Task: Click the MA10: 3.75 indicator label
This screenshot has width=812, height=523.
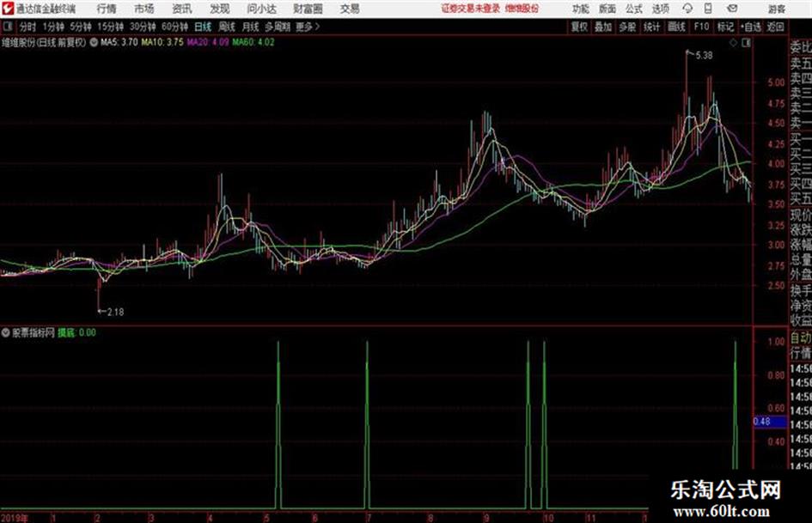Action: [162, 42]
